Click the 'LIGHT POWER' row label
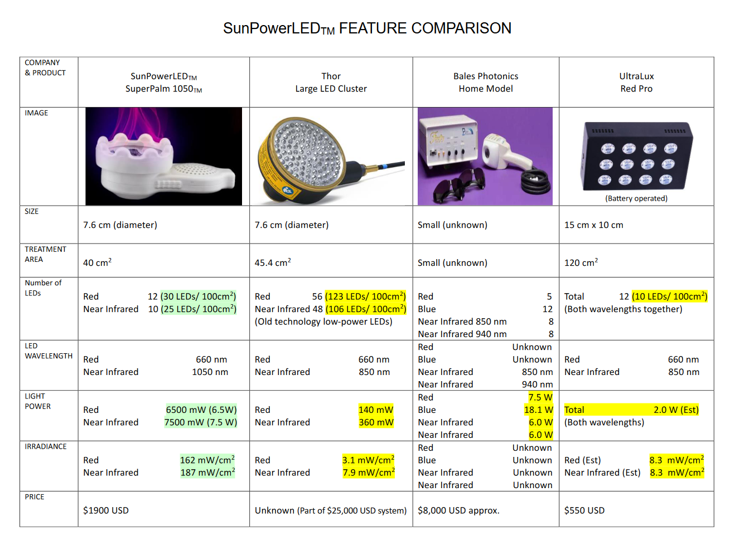 [x=37, y=401]
